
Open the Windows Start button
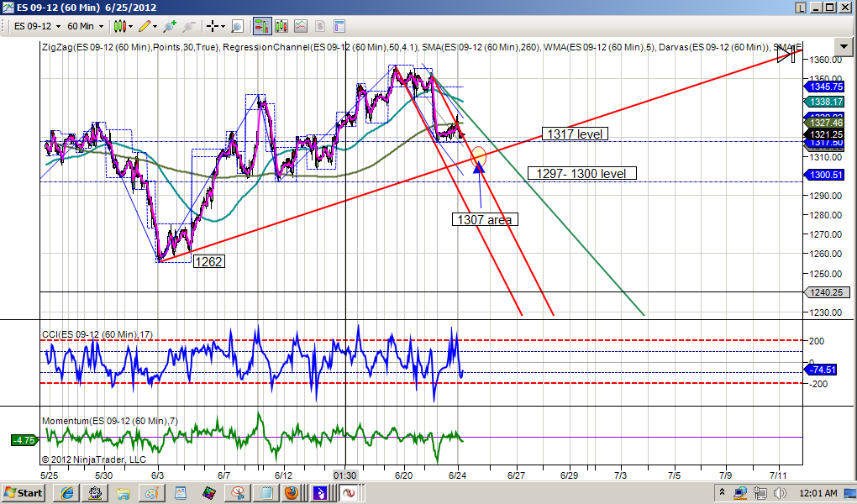click(24, 493)
